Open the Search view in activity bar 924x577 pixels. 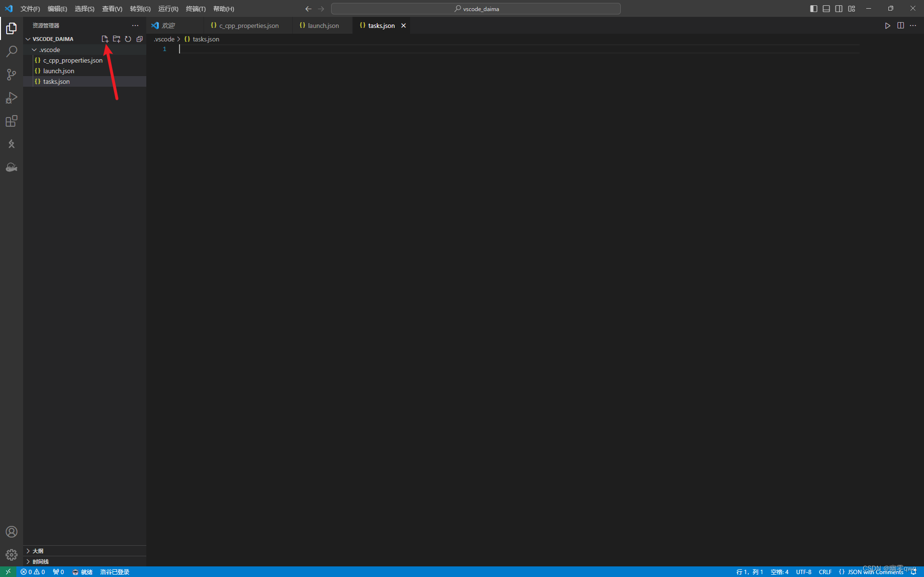pyautogui.click(x=12, y=52)
